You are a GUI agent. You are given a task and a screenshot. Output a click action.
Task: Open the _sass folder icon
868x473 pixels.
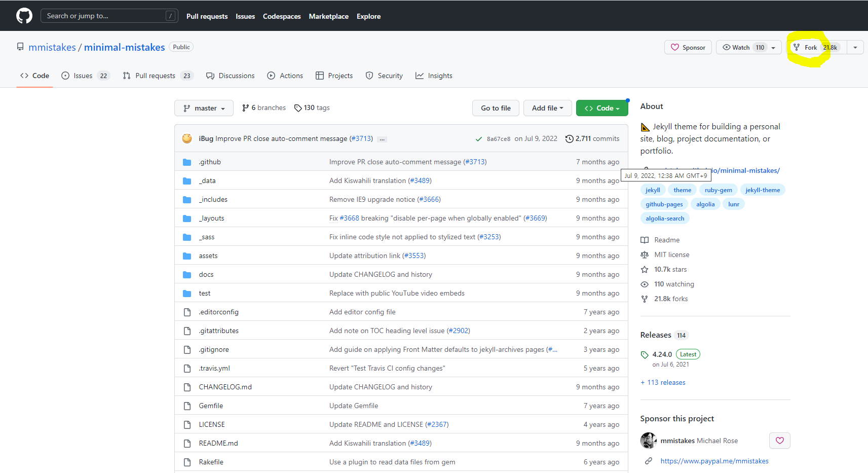tap(187, 237)
